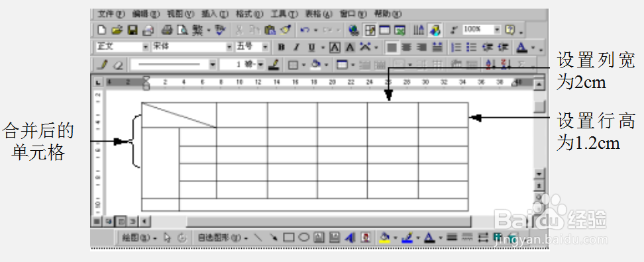Align text right
Image resolution: width=644 pixels, height=262 pixels.
click(x=422, y=47)
